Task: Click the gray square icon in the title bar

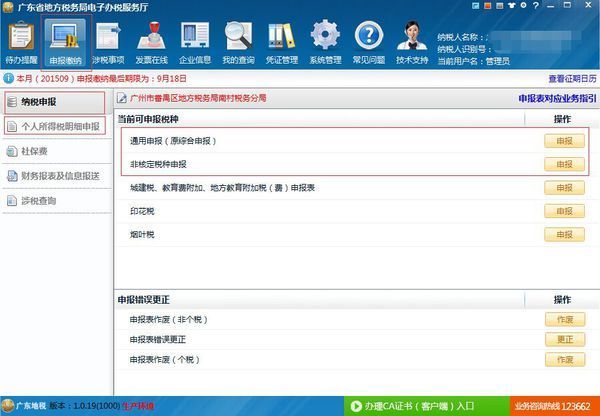Action: pyautogui.click(x=499, y=6)
